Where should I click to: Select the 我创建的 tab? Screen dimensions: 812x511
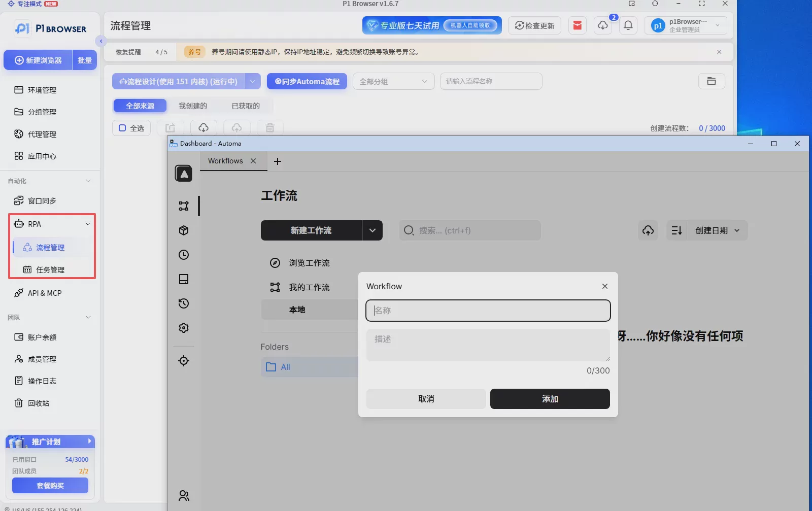tap(193, 106)
